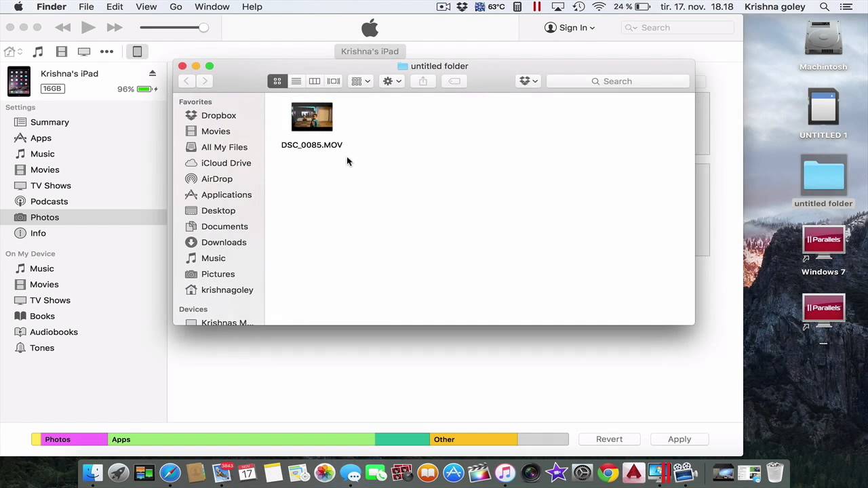The width and height of the screenshot is (868, 488).
Task: Open the Time Machine menu bar icon
Action: click(x=578, y=7)
